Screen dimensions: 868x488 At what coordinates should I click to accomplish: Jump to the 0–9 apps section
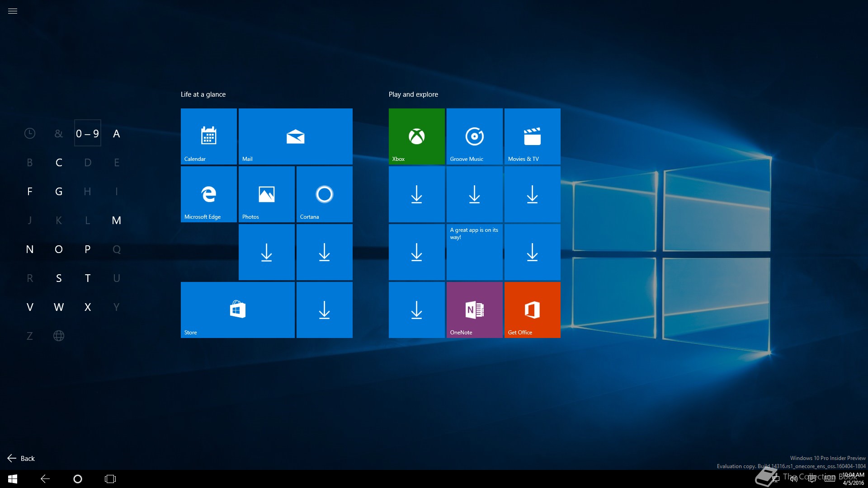(88, 133)
